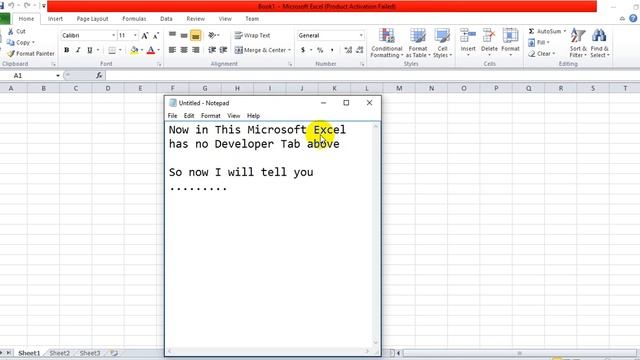This screenshot has height=360, width=640.
Task: Click the Orientation text angle icon
Action: click(212, 36)
